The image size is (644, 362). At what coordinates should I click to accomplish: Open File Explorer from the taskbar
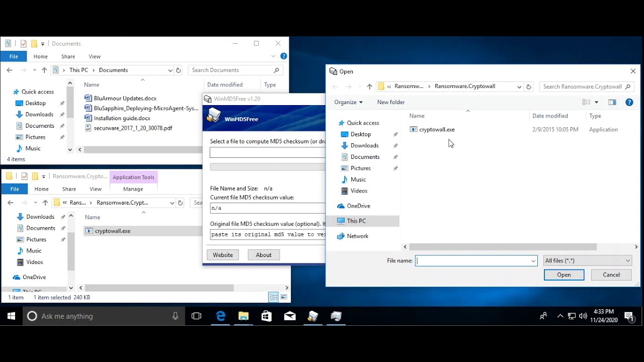[244, 316]
